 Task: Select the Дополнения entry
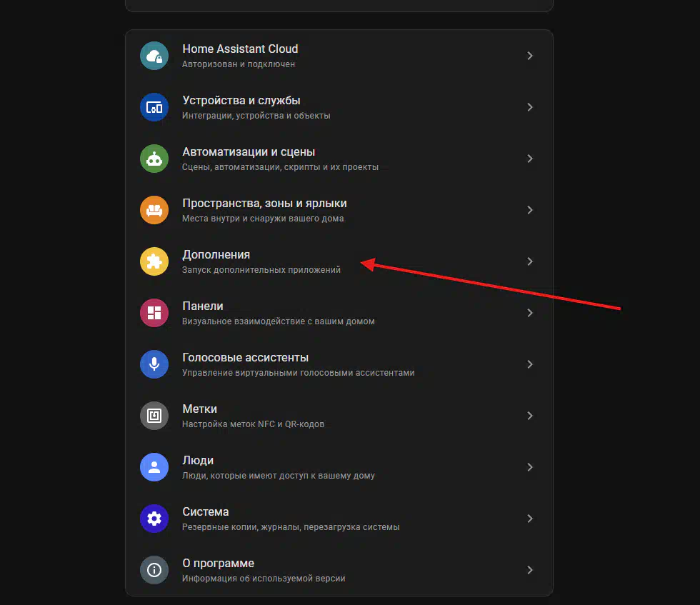pyautogui.click(x=216, y=254)
